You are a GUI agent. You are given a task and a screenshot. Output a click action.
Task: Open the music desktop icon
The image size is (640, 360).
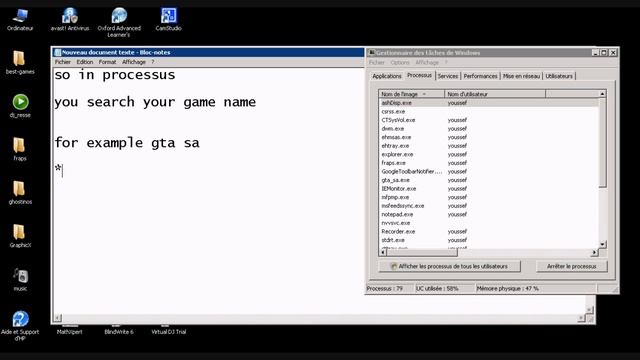click(20, 279)
